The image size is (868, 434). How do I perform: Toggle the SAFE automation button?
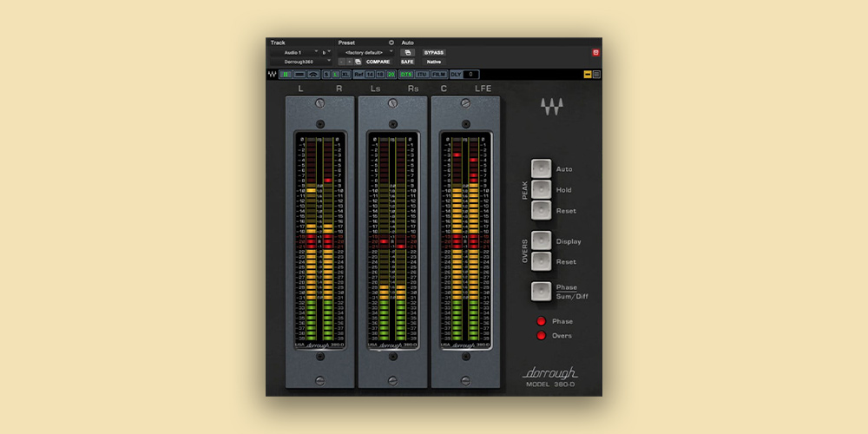(407, 62)
